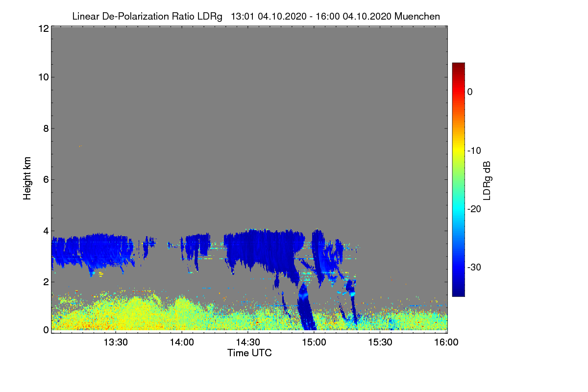The height and width of the screenshot is (392, 588).
Task: Click the height tick label '10'
Action: pyautogui.click(x=43, y=77)
